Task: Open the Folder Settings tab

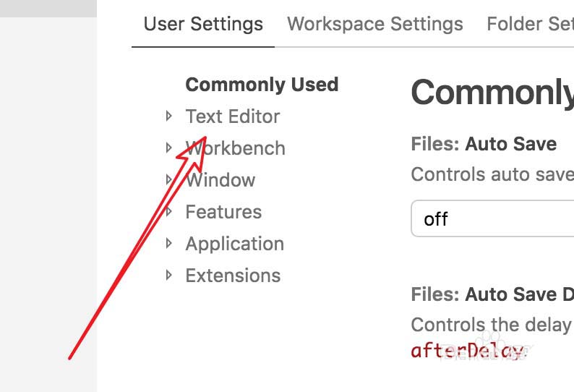Action: coord(529,24)
